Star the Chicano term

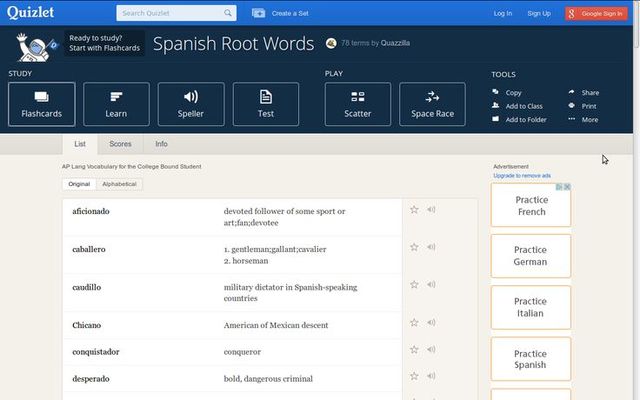coord(414,322)
